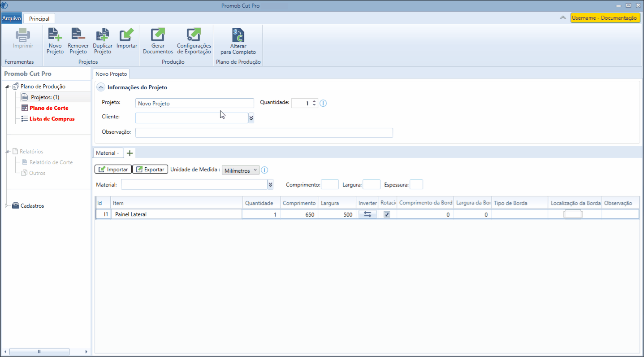The width and height of the screenshot is (644, 357).
Task: Click info icon beside Quantidade
Action: pyautogui.click(x=323, y=103)
